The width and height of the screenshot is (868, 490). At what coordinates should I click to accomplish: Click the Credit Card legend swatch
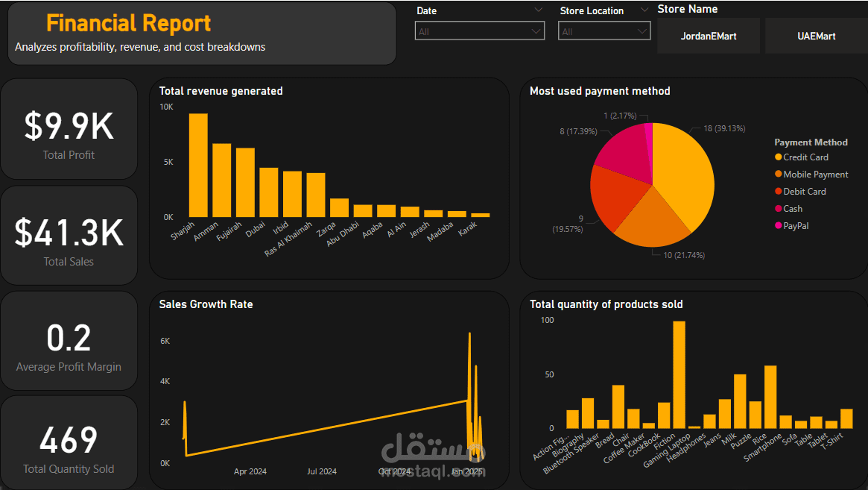click(779, 157)
